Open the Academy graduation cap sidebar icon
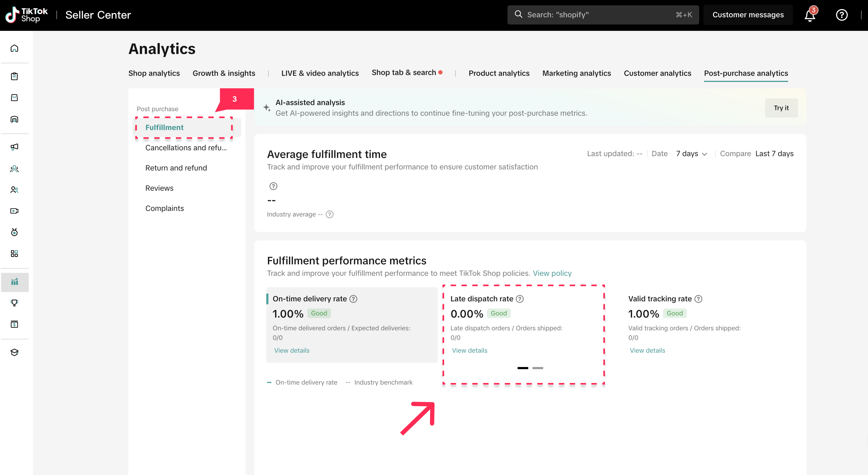The height and width of the screenshot is (475, 868). pyautogui.click(x=15, y=352)
